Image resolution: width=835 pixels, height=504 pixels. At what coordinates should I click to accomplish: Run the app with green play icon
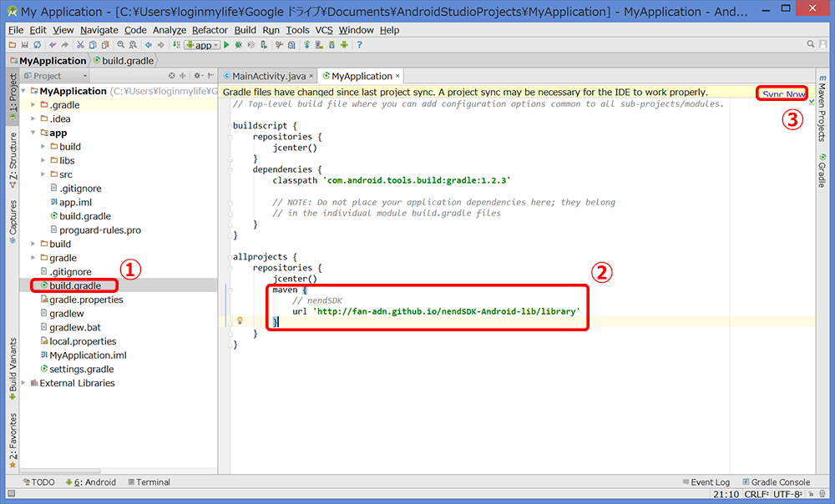(x=226, y=45)
